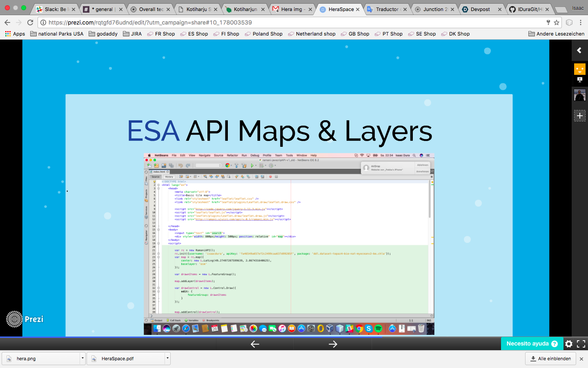The image size is (588, 368).
Task: Click Alle einblenden to show all downloads
Action: tap(550, 359)
